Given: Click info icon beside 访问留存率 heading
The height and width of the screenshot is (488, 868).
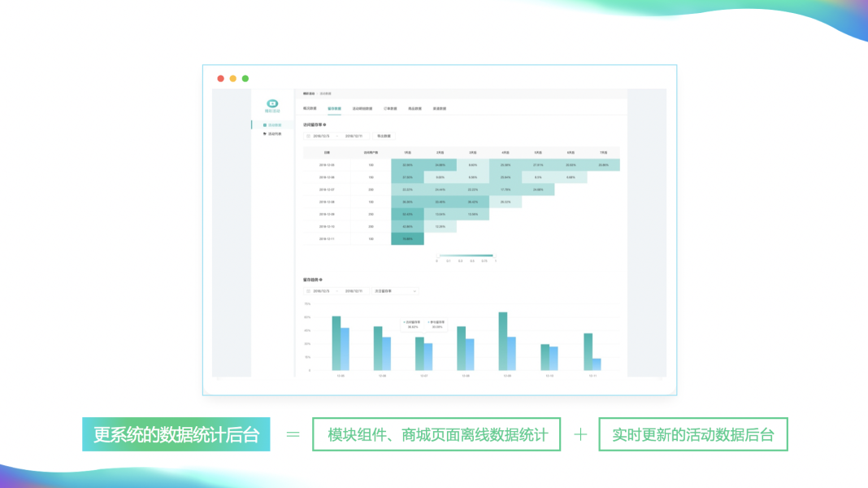Looking at the screenshot, I should 324,124.
